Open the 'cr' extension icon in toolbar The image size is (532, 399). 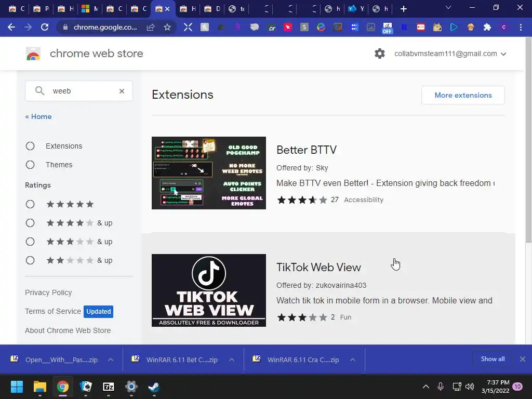click(x=271, y=28)
